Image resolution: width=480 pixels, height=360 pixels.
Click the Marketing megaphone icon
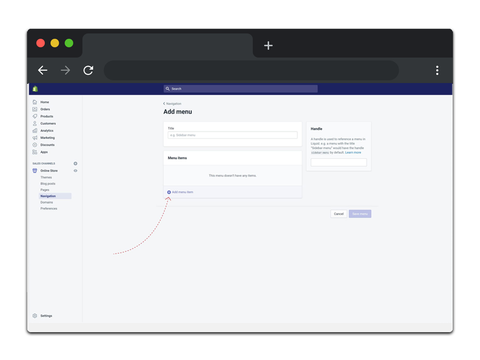click(x=35, y=138)
